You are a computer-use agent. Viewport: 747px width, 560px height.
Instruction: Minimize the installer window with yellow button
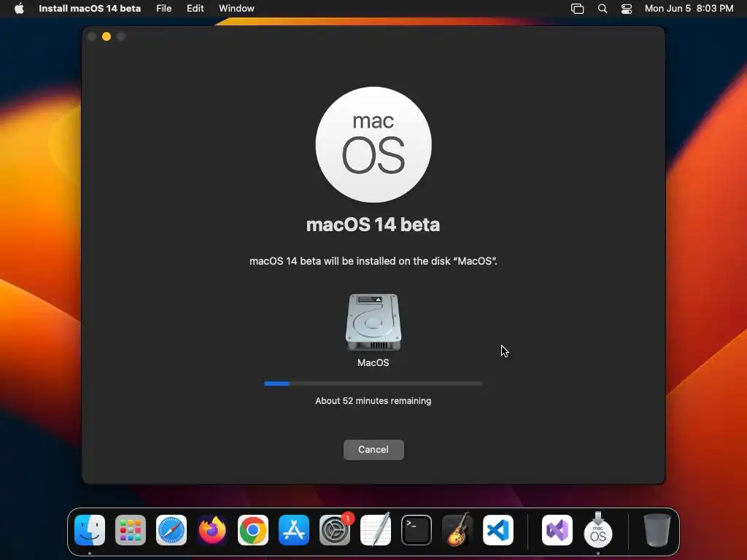coord(107,36)
